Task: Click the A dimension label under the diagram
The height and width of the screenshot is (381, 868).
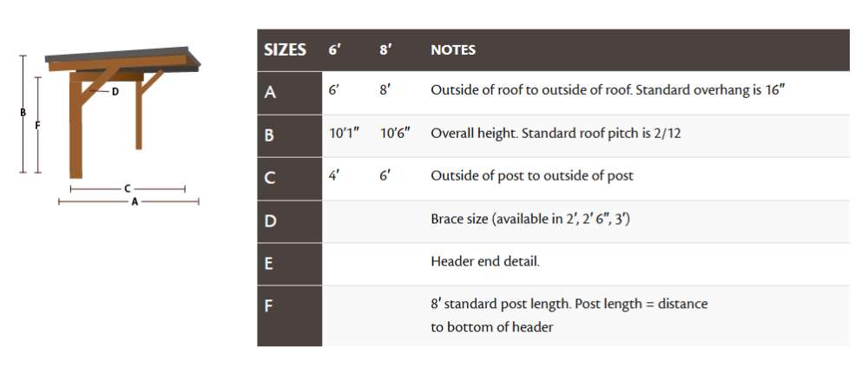Action: tap(133, 201)
